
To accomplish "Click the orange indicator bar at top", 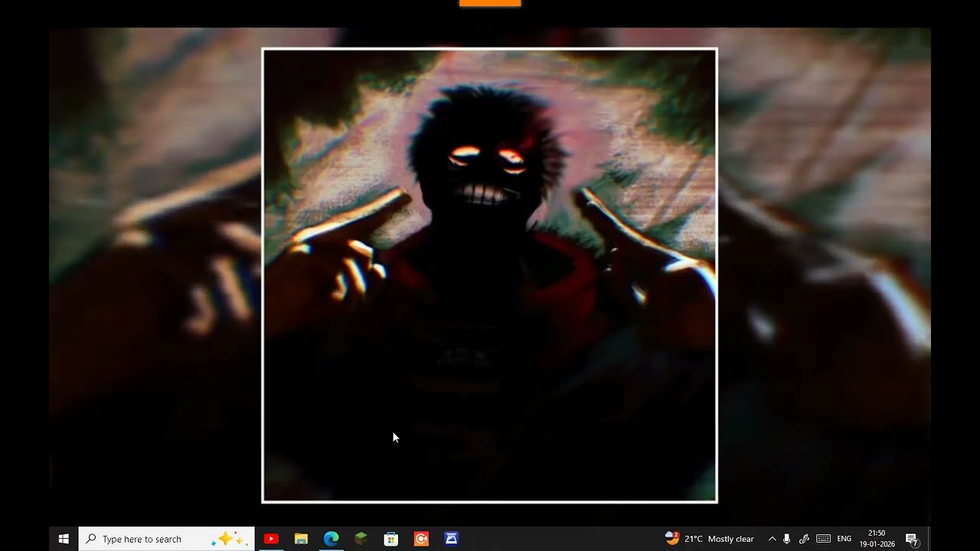I will [x=490, y=3].
